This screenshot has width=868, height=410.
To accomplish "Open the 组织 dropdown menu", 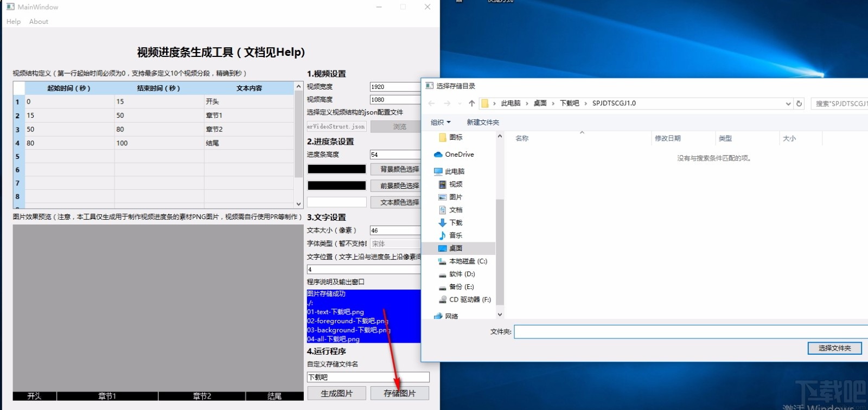I will [441, 123].
